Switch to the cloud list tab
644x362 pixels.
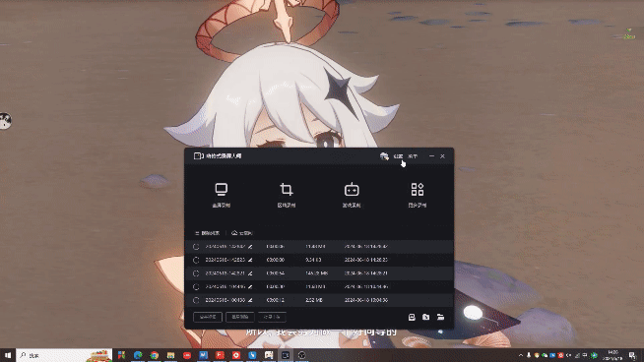click(242, 233)
